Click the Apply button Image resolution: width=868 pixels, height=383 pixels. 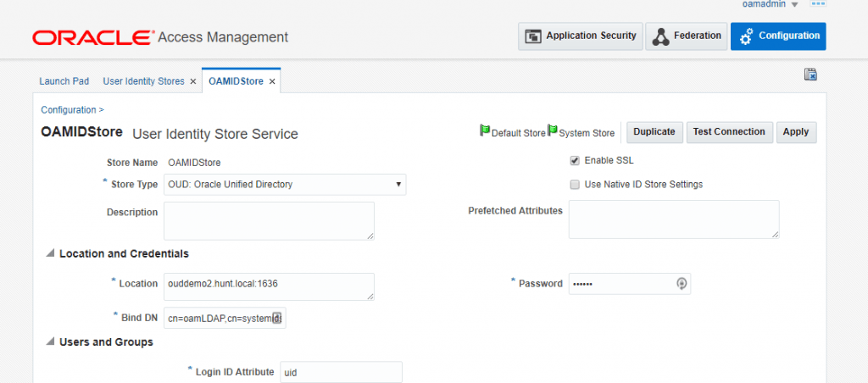tap(795, 132)
